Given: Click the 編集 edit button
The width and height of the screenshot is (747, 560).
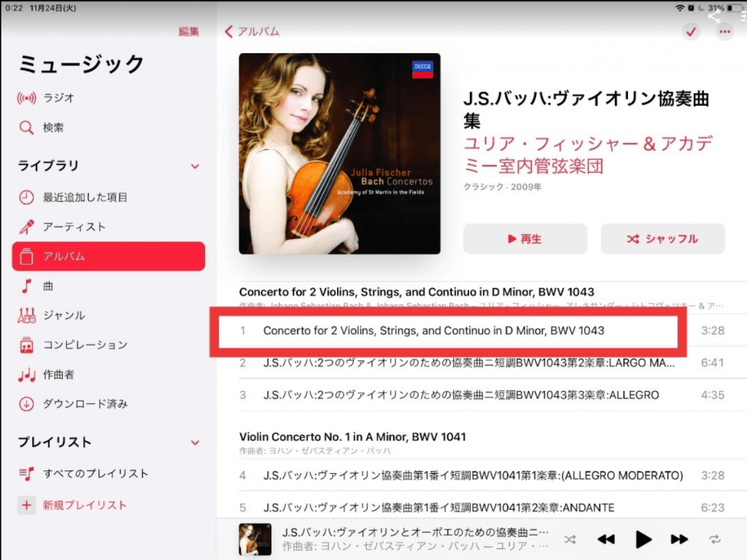Looking at the screenshot, I should click(189, 31).
